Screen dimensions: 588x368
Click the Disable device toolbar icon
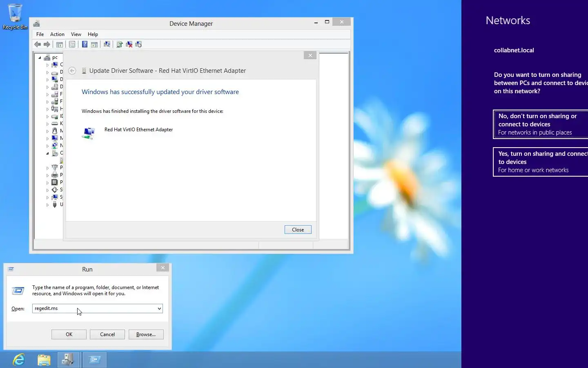click(138, 44)
